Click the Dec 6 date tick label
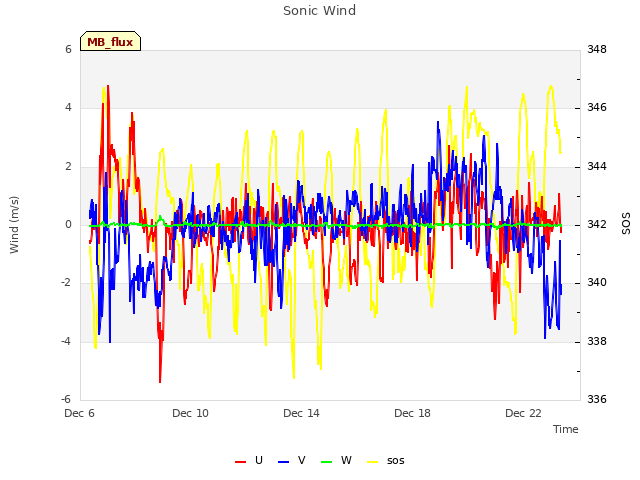This screenshot has height=480, width=640. pos(80,413)
